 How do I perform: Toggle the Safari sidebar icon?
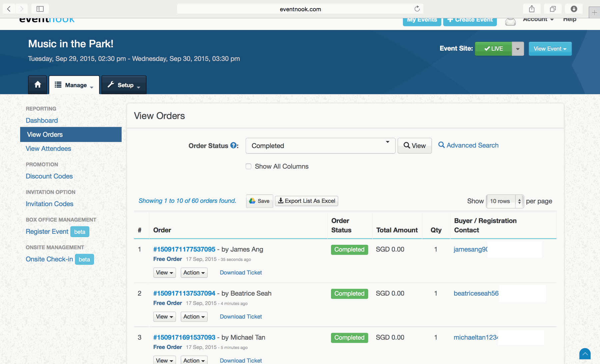pyautogui.click(x=40, y=9)
